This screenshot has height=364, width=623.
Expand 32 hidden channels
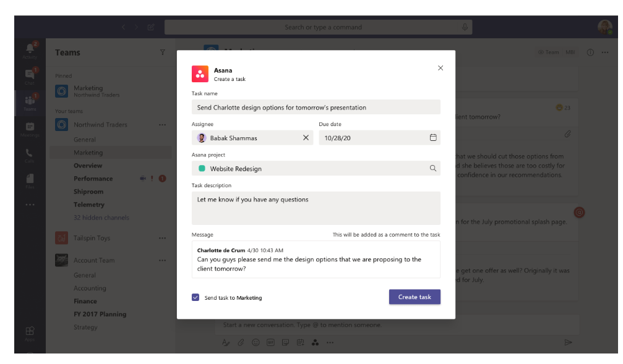tap(101, 218)
